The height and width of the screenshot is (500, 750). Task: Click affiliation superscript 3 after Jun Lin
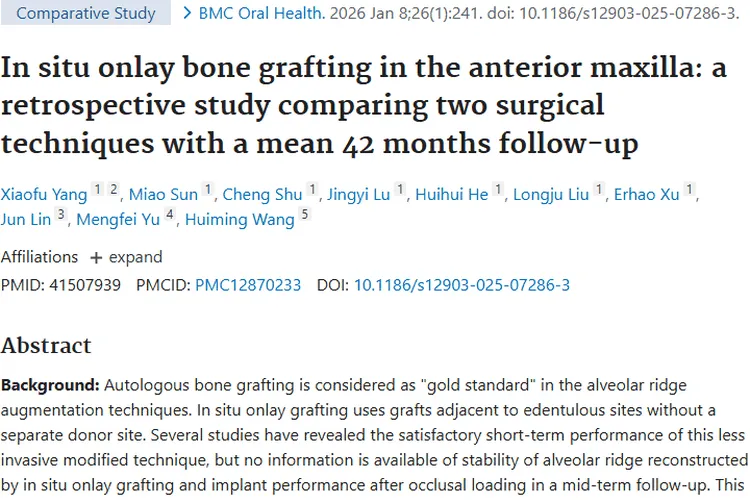coord(61,214)
